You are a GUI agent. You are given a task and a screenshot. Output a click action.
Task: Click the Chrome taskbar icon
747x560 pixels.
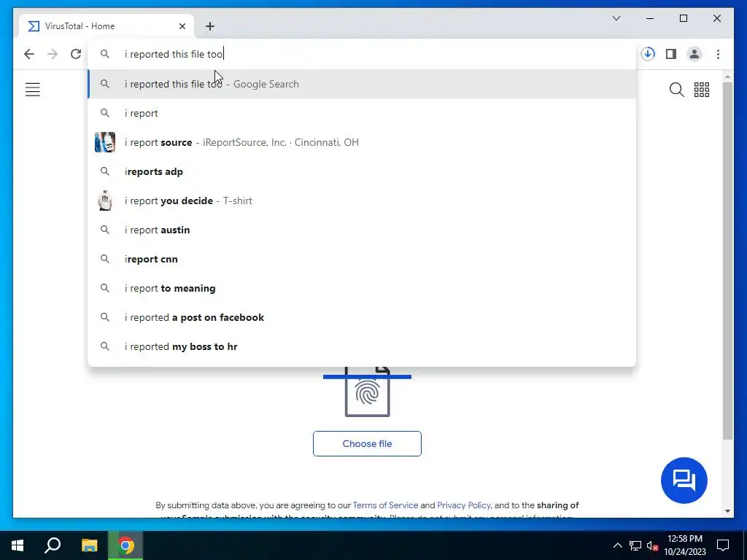click(x=125, y=545)
